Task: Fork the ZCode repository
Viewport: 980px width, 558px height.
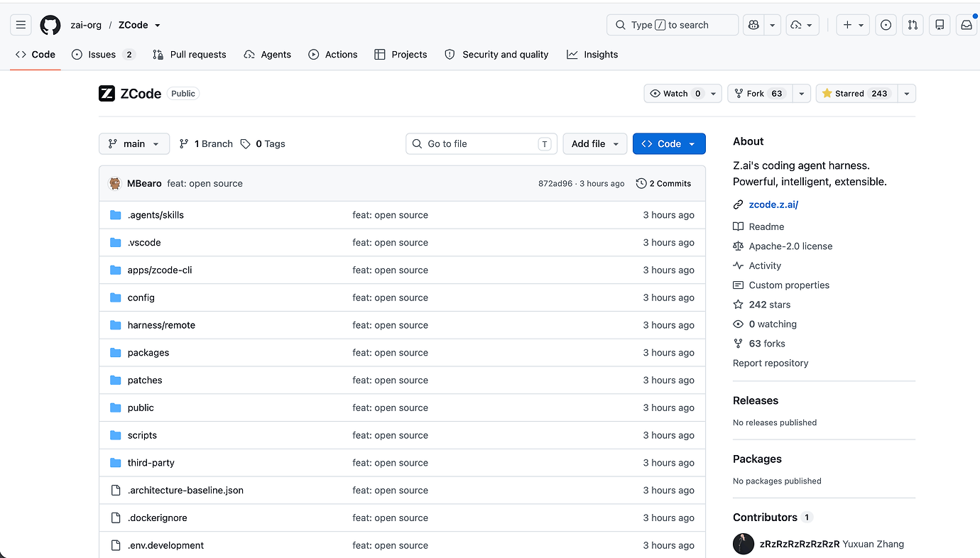Action: (x=760, y=94)
